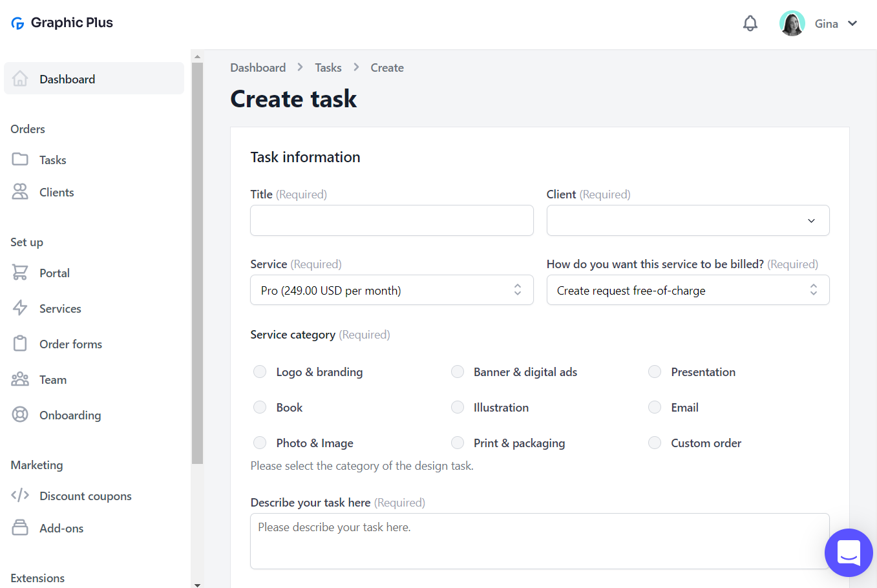Open the Client dropdown
The height and width of the screenshot is (588, 877).
(x=688, y=220)
